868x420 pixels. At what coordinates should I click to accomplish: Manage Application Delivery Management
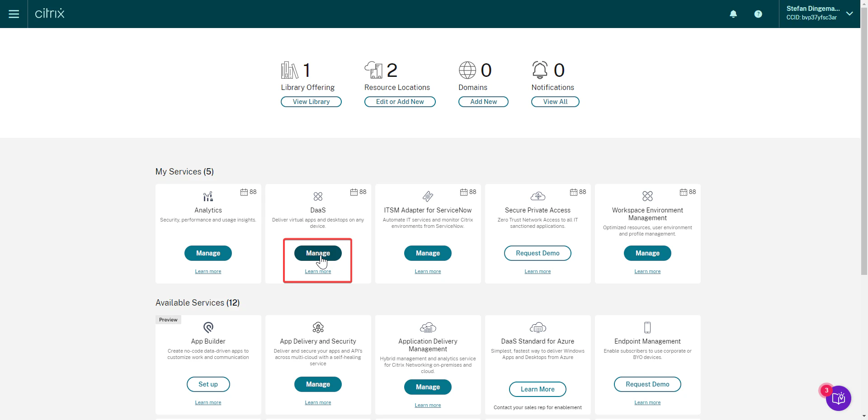pos(428,387)
